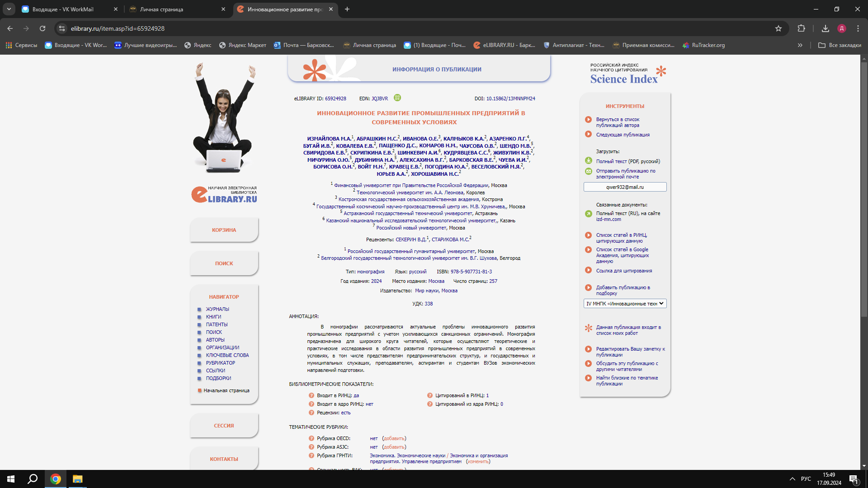This screenshot has width=868, height=488.
Task: Open a new browser tab
Action: tap(347, 9)
